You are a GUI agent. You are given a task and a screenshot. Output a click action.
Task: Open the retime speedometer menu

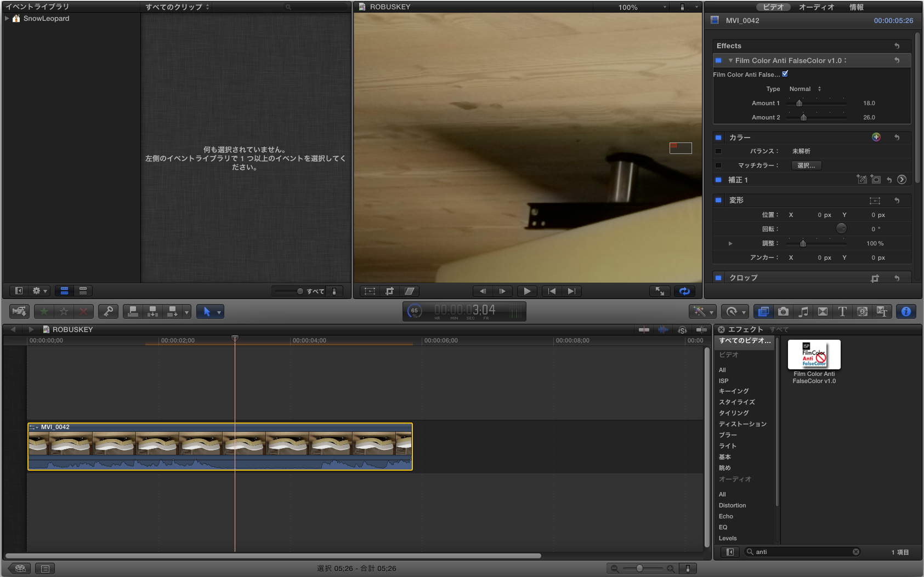[x=734, y=311]
